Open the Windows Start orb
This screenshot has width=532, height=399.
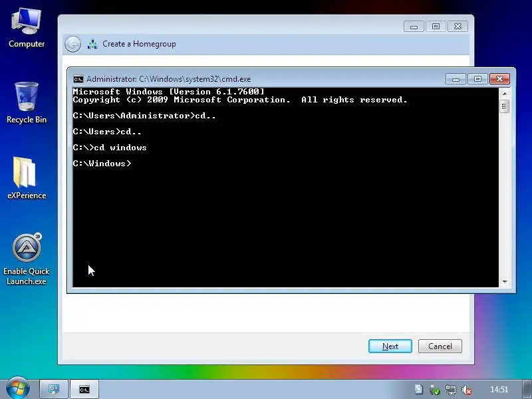click(x=17, y=388)
